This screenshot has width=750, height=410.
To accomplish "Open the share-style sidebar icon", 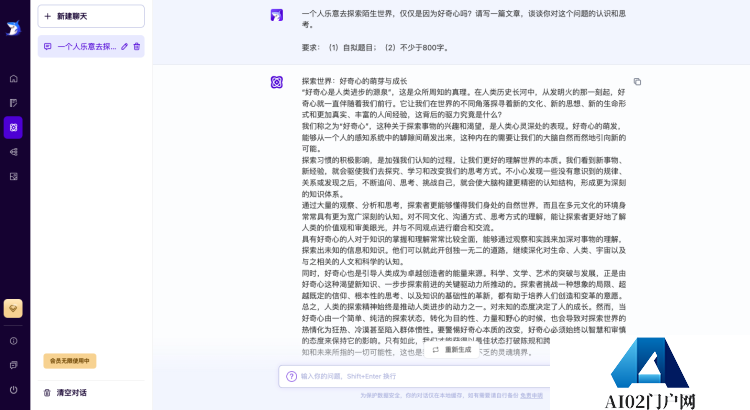I will [13, 152].
